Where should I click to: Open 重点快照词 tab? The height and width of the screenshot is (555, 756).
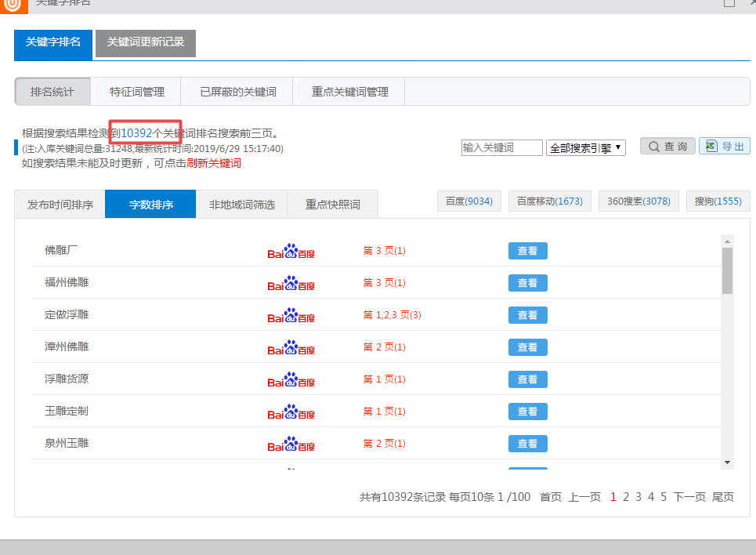pyautogui.click(x=333, y=205)
